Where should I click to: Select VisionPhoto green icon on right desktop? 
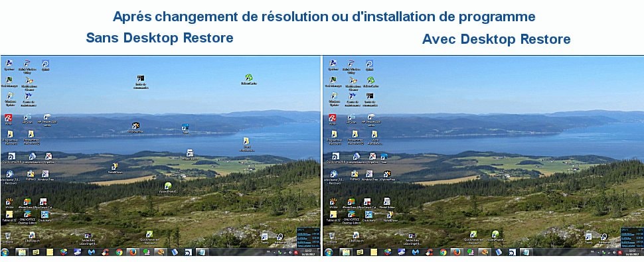click(495, 236)
